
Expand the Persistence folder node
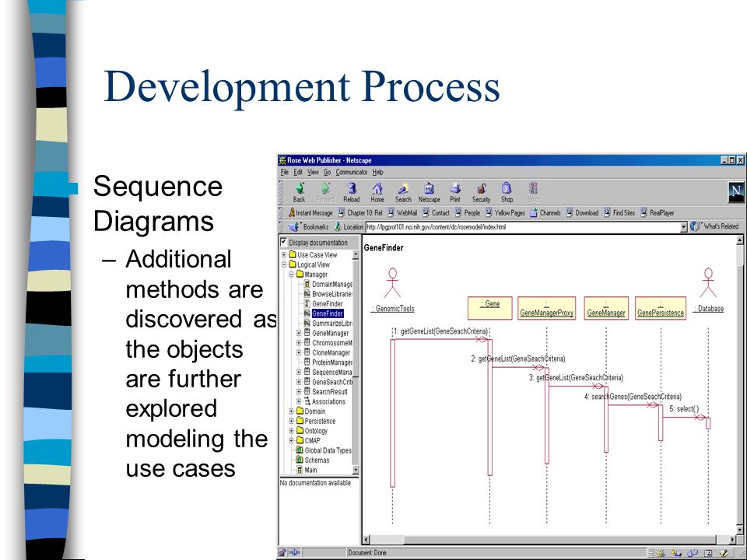click(291, 421)
